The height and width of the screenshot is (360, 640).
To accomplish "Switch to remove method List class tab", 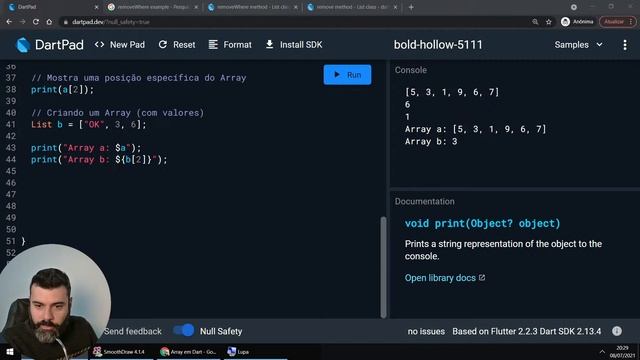I will click(351, 7).
